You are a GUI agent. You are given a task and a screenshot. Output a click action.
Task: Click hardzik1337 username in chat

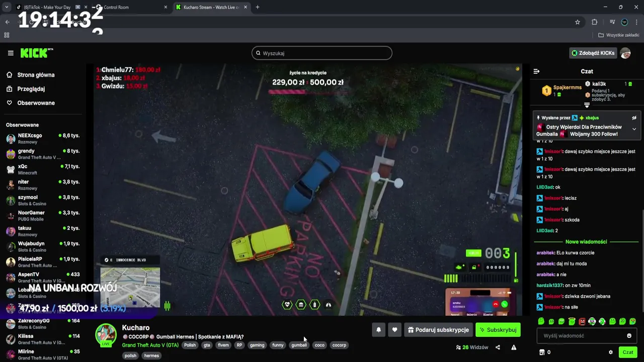[550, 286]
